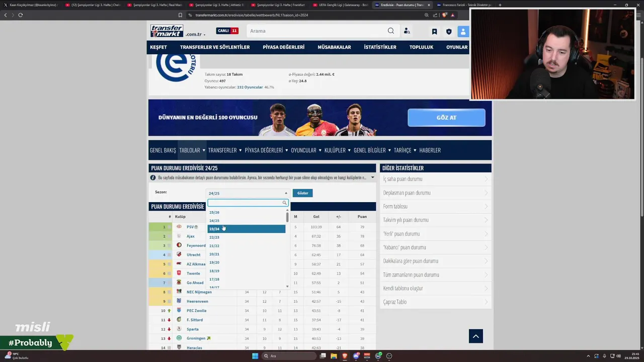Select season 17/18 from list
644x362 pixels.
click(246, 279)
